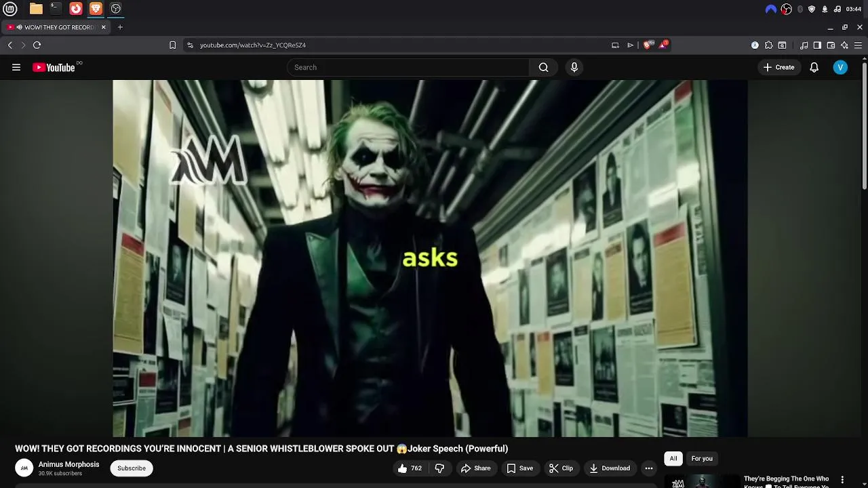Reload the current page
Screen dimensions: 868x488
coord(37,45)
